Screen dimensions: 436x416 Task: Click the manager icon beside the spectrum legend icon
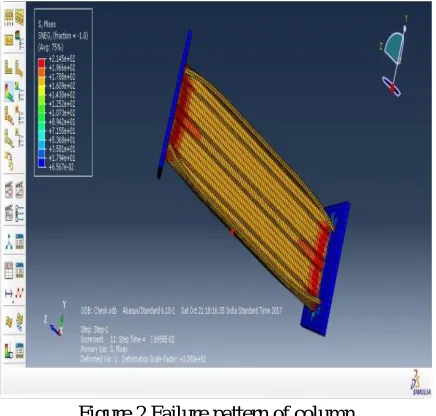click(20, 351)
